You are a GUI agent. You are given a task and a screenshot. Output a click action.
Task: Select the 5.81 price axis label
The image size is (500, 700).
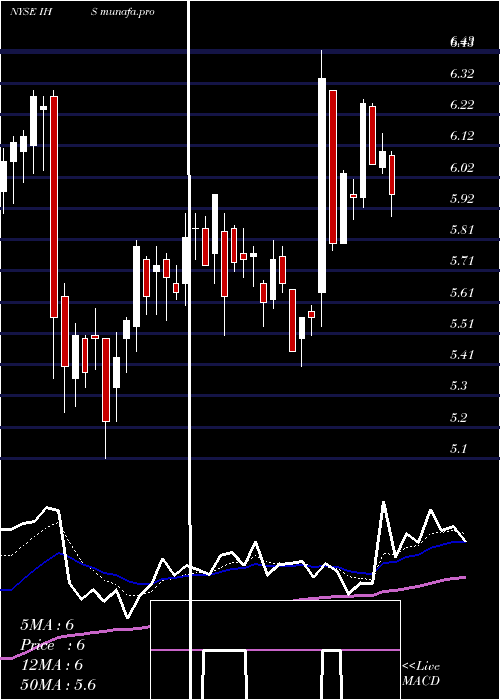point(462,230)
